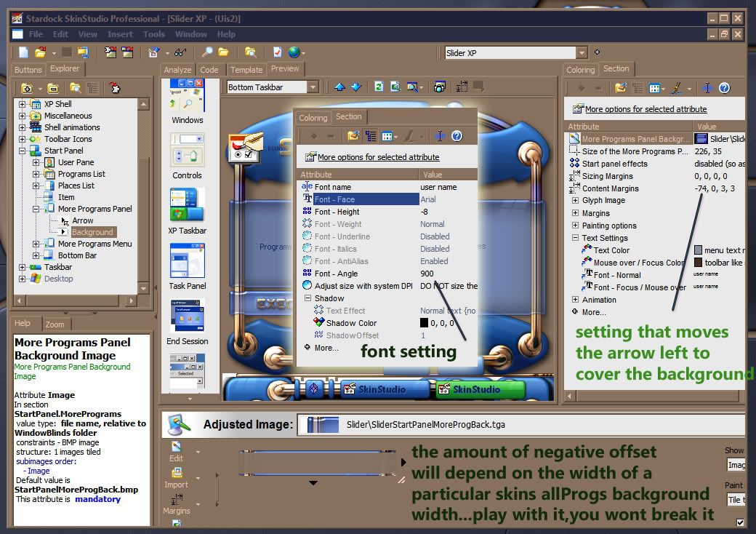Open the mandatory link in help text

click(98, 499)
